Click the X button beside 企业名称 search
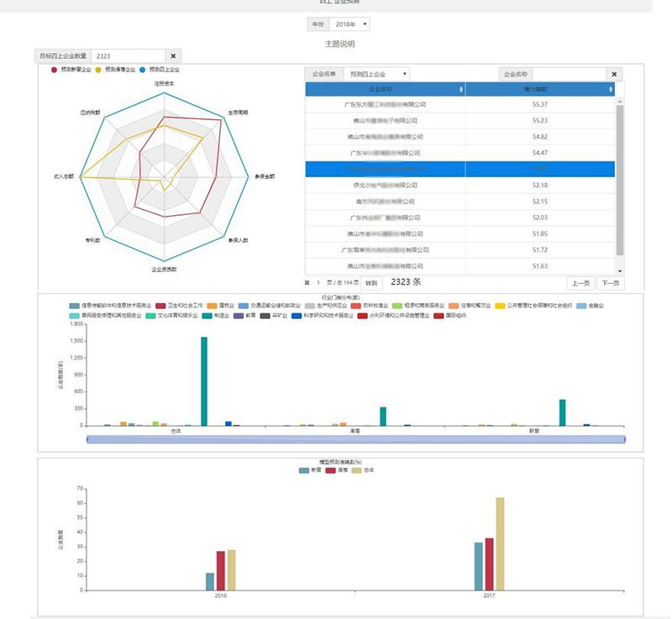The image size is (672, 619). pos(614,74)
